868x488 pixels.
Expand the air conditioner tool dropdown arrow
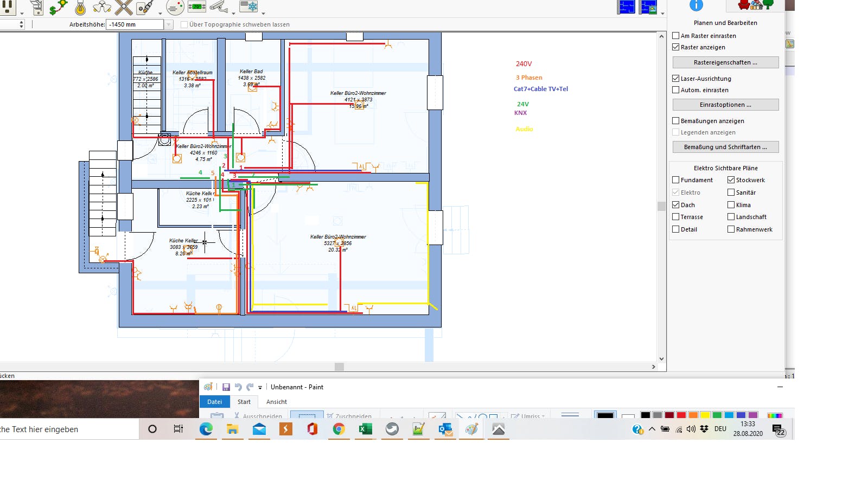263,14
